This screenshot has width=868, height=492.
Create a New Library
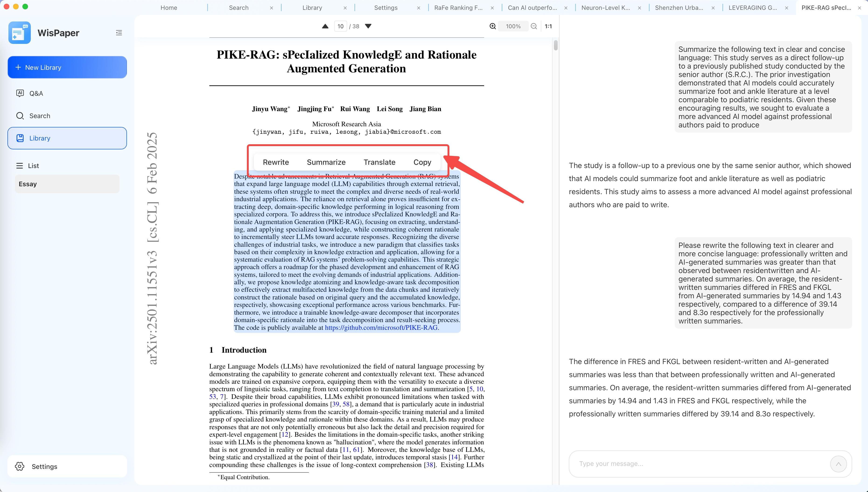tap(67, 67)
